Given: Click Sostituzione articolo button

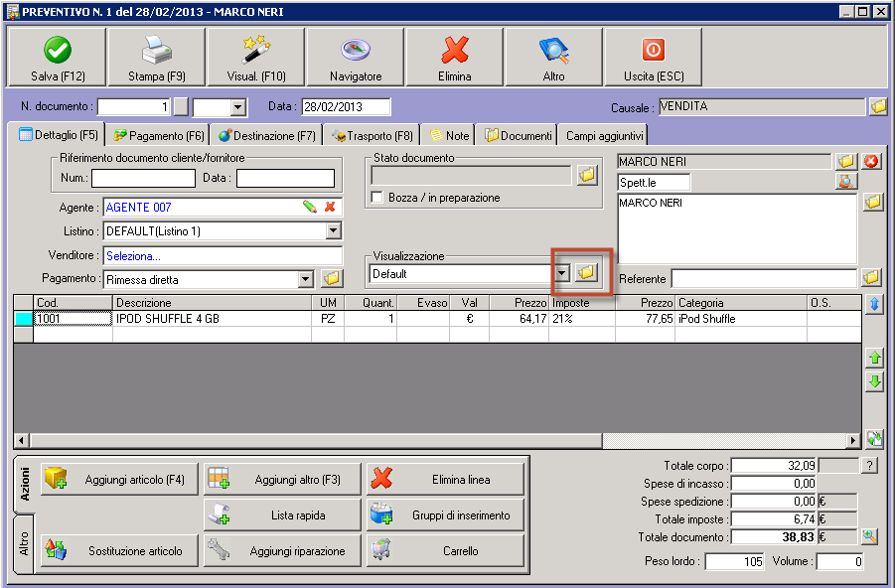Looking at the screenshot, I should 119,550.
